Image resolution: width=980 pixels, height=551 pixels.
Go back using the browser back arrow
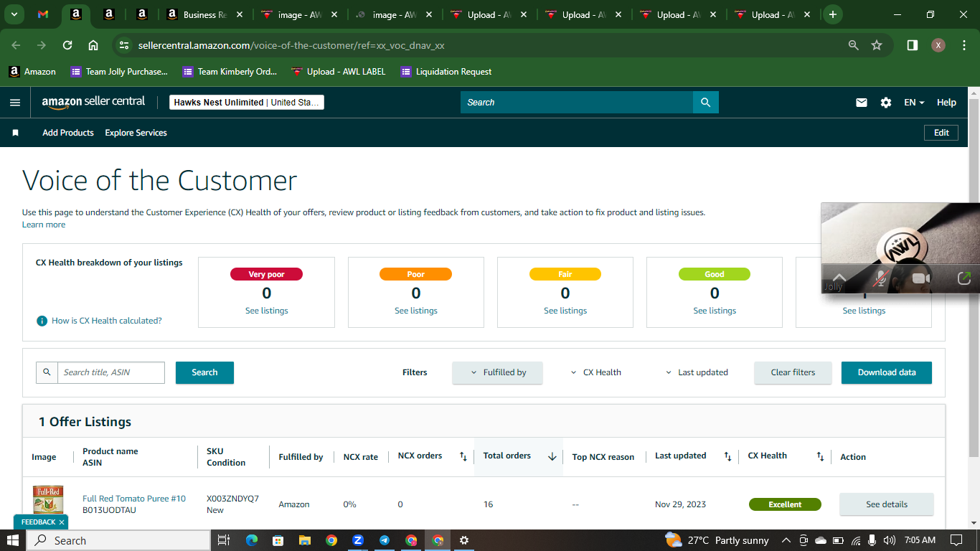pyautogui.click(x=17, y=45)
